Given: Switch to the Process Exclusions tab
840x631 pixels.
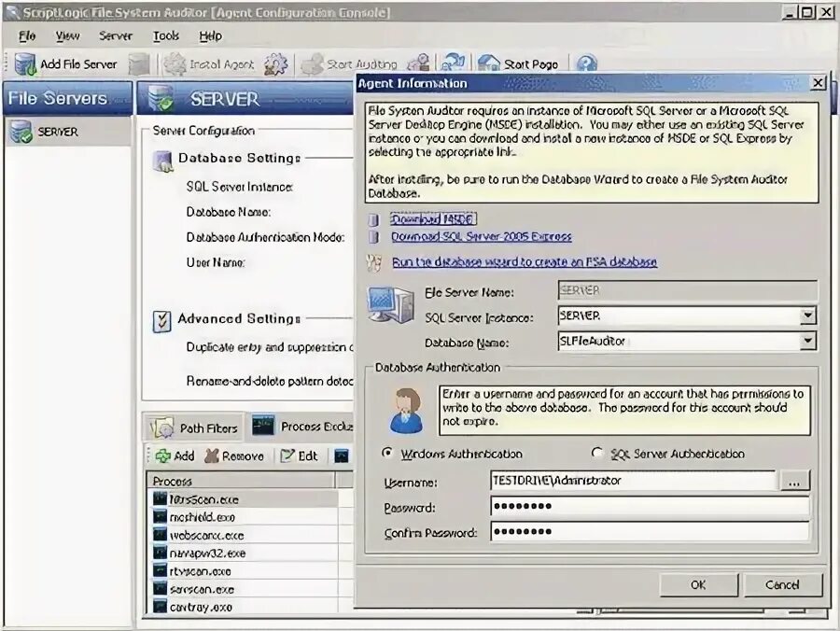Looking at the screenshot, I should click(301, 427).
